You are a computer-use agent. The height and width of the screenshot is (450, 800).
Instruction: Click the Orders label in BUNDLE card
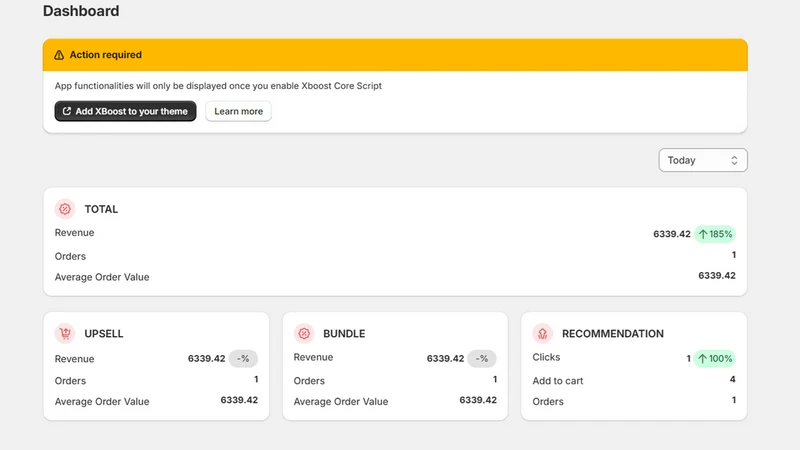point(309,381)
